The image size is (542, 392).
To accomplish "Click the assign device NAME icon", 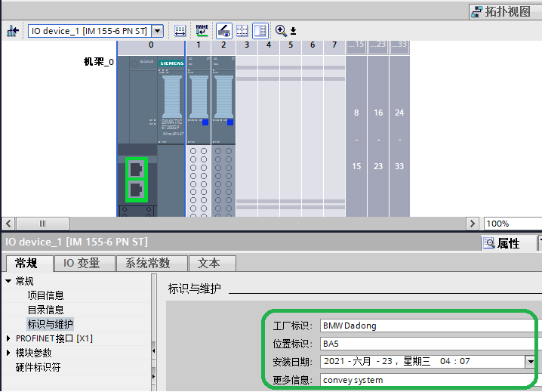I will (202, 31).
